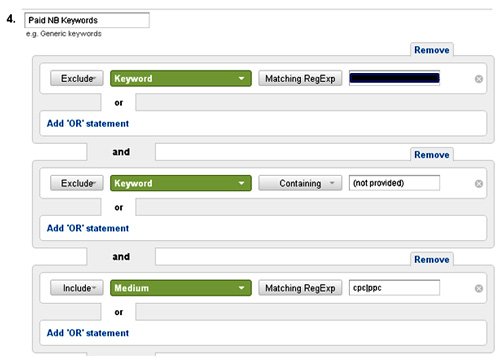
Task: Click third Add 'OR' statement link
Action: coord(88,333)
